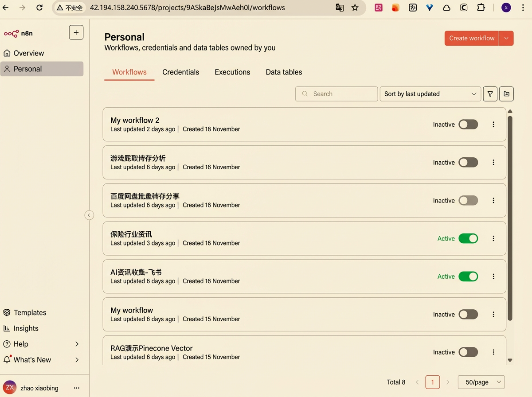Screen dimensions: 532x397
Task: Click the plus icon beside n8n logo
Action: (x=76, y=32)
